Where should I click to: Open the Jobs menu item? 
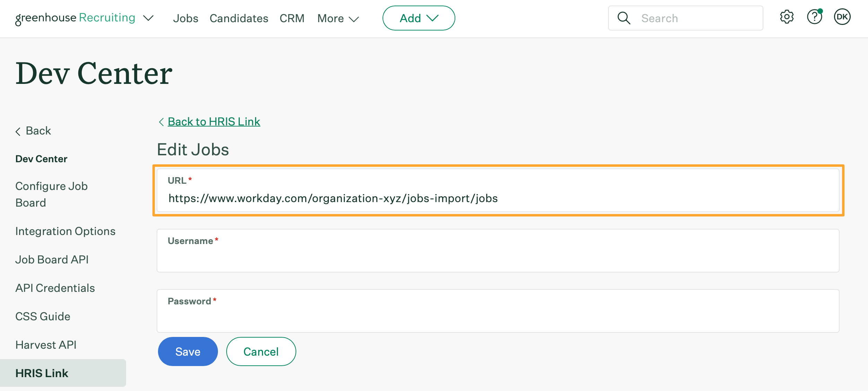[x=186, y=18]
